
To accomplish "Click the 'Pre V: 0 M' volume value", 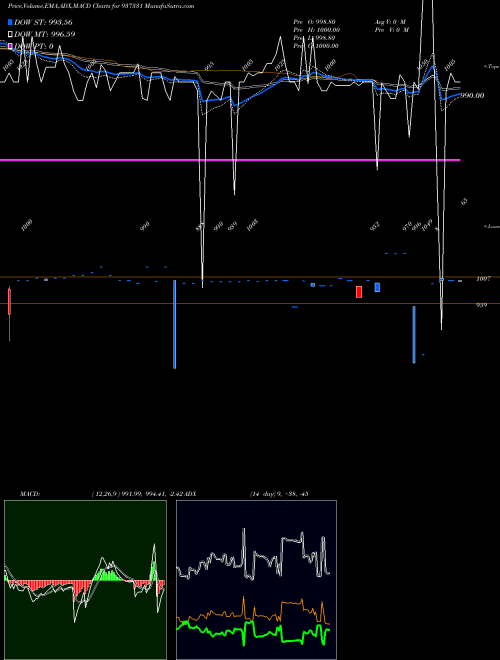I will pyautogui.click(x=392, y=30).
